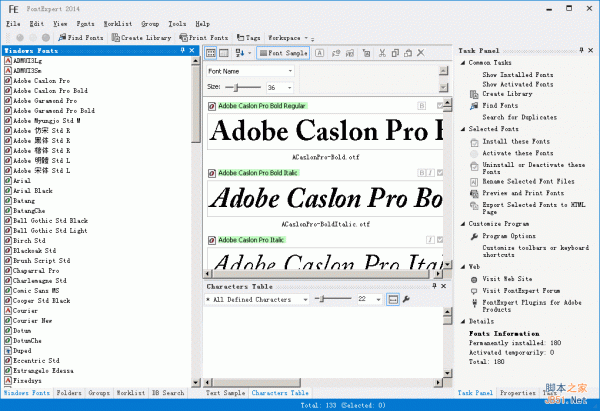Open the Worklist menu
This screenshot has height=411, width=600.
pyautogui.click(x=118, y=24)
